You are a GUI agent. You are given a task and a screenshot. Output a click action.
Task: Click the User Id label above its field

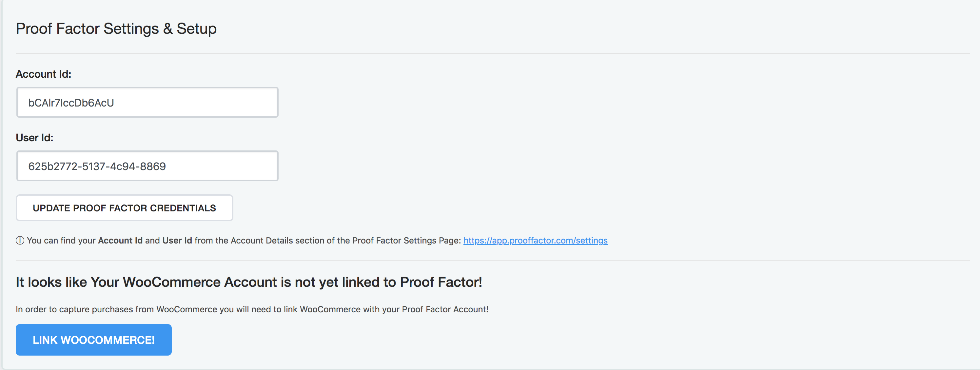click(x=35, y=138)
